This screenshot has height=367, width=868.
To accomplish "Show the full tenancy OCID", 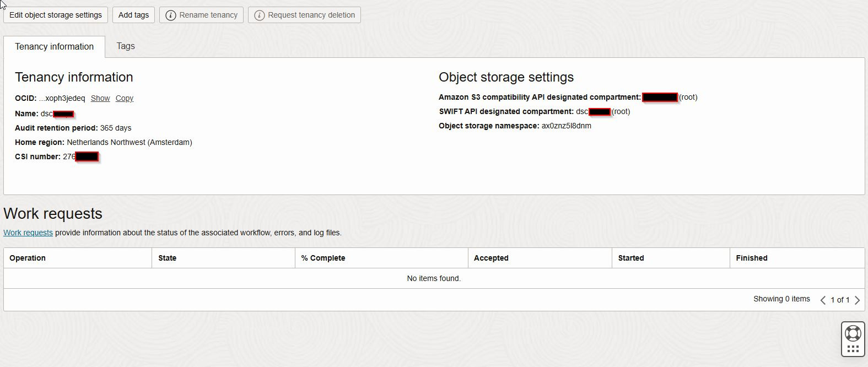I will [x=100, y=98].
